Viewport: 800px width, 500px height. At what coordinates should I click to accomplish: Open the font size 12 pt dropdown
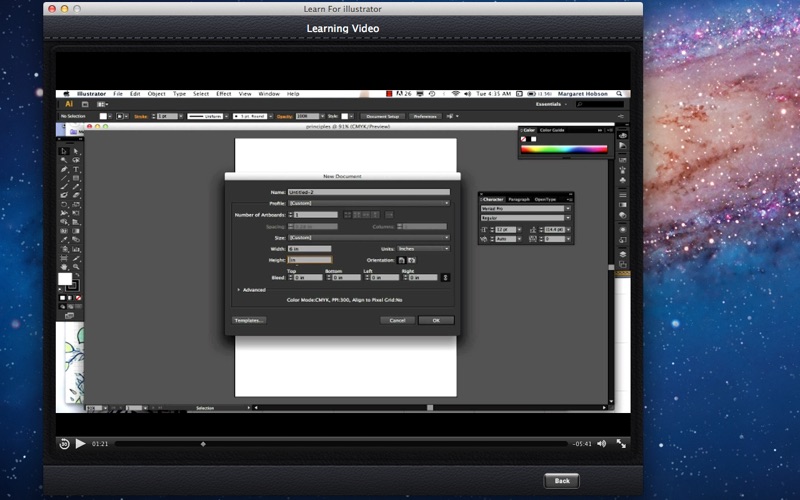519,230
